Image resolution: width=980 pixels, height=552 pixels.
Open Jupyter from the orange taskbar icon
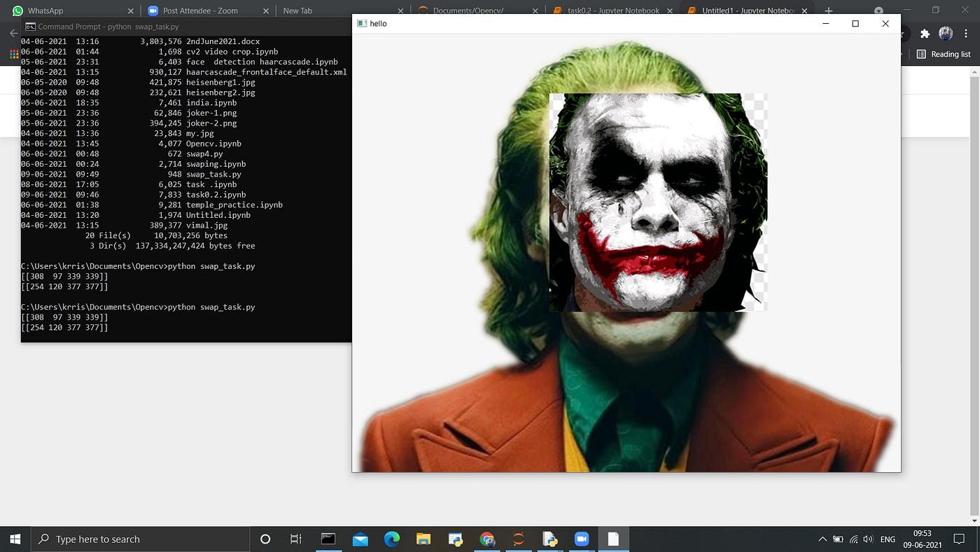click(x=518, y=539)
